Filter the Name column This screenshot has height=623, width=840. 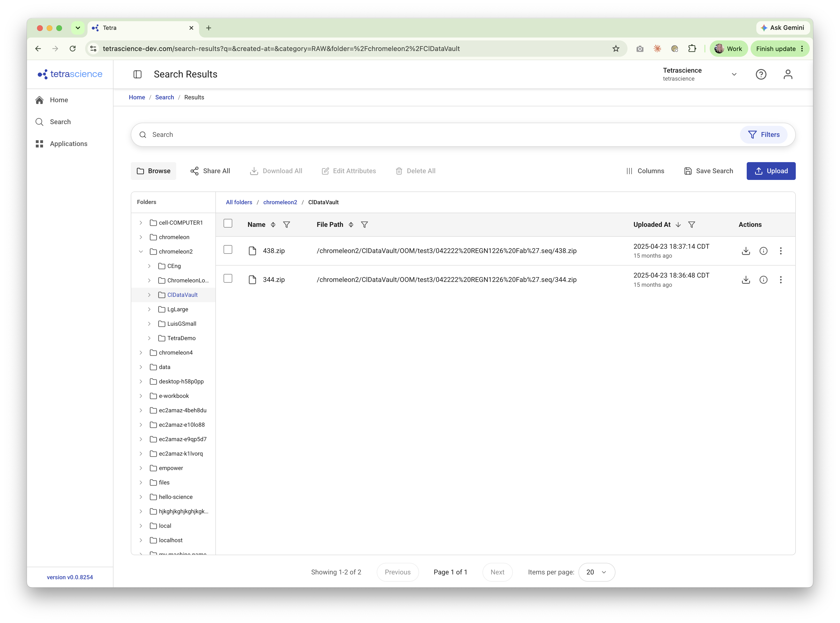tap(286, 225)
